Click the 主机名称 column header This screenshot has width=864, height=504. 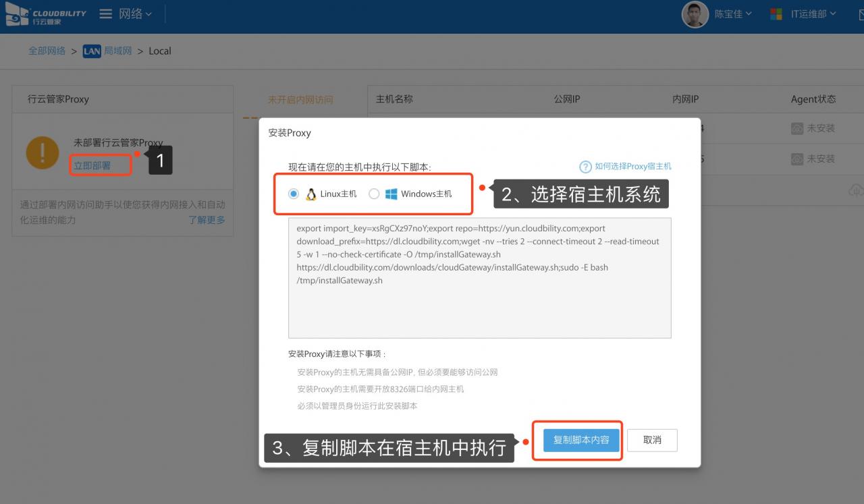click(x=394, y=99)
